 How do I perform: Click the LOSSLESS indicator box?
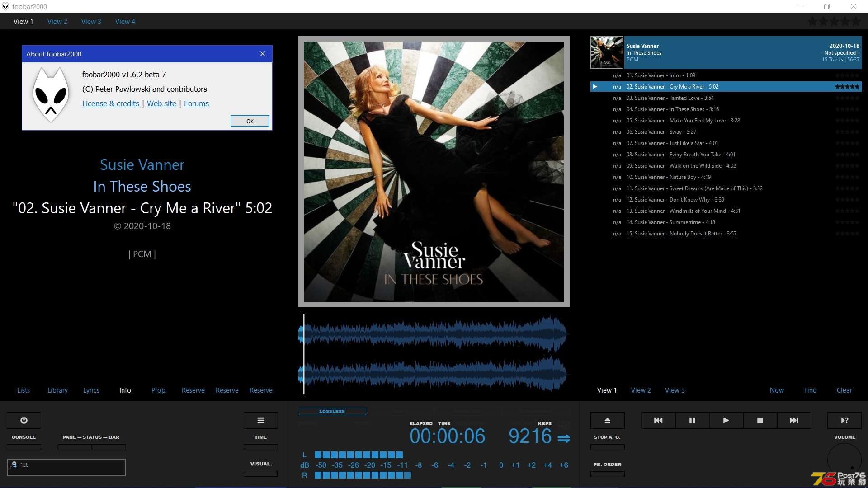(x=332, y=412)
